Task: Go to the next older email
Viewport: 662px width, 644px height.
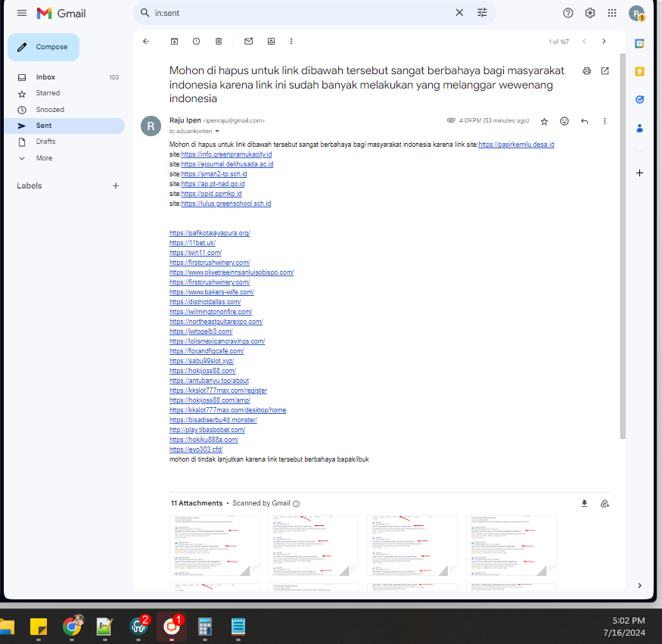Action: [x=604, y=42]
